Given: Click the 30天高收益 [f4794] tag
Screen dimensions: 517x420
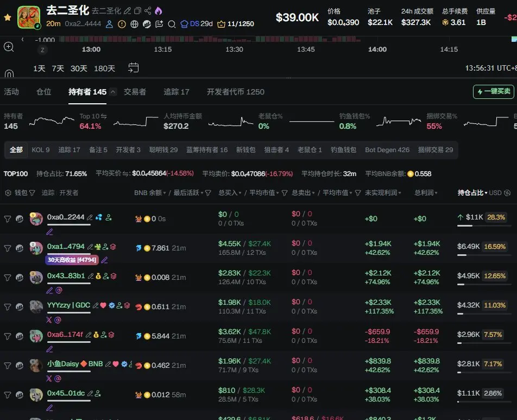Looking at the screenshot, I should pos(72,260).
